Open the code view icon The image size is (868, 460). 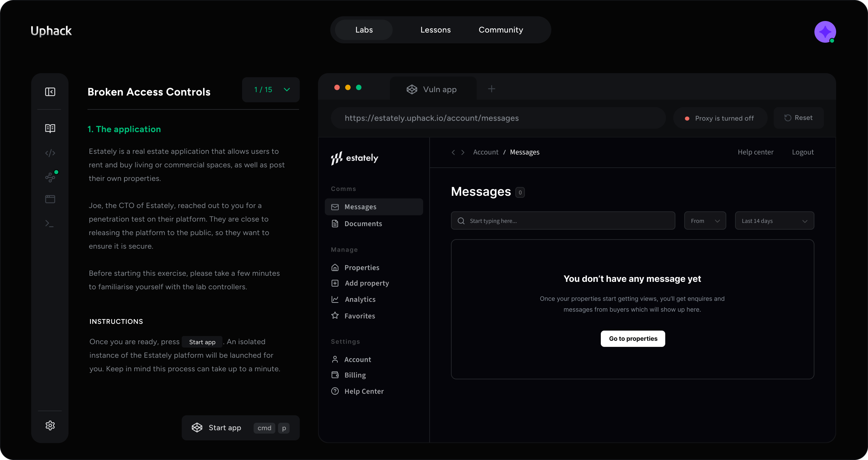point(50,153)
